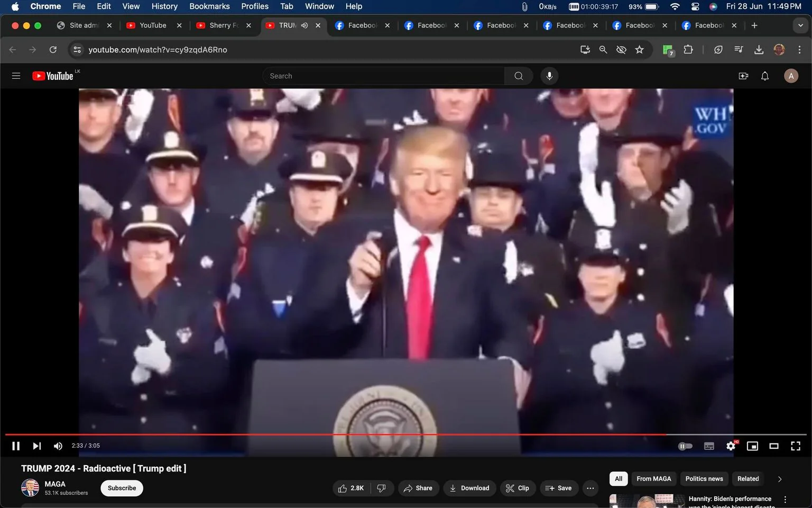Bookmark this page with the star
Image resolution: width=812 pixels, height=508 pixels.
pos(640,49)
